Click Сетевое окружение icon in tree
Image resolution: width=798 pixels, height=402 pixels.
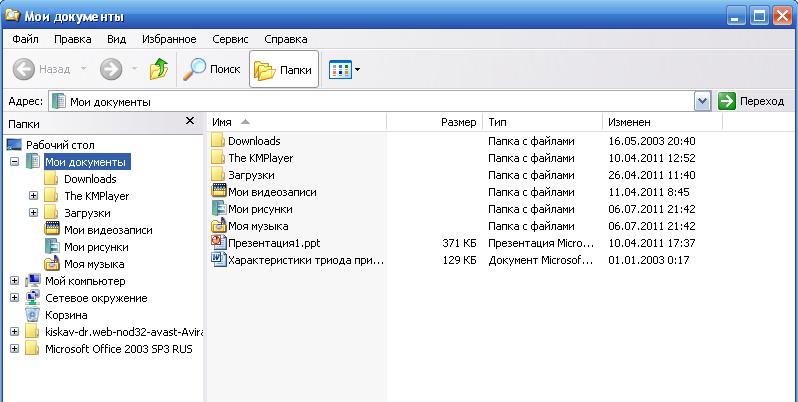point(33,298)
